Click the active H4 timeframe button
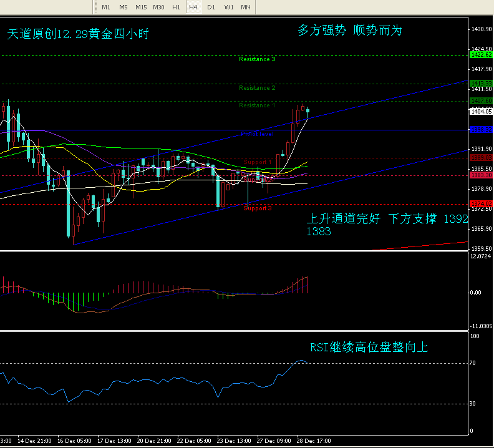 click(193, 7)
